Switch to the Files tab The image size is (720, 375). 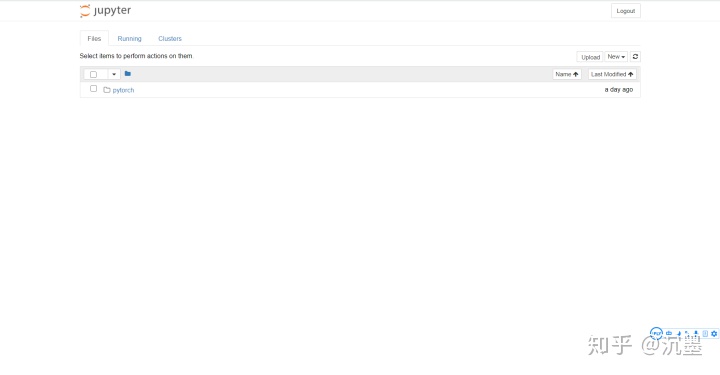click(94, 39)
